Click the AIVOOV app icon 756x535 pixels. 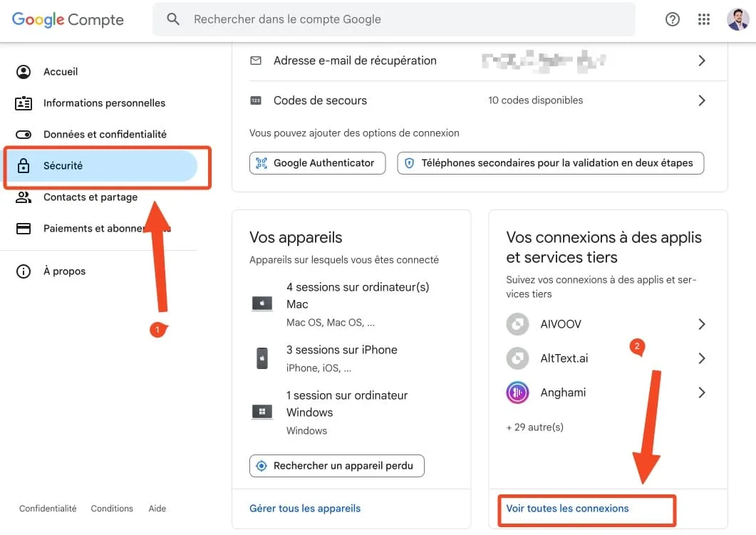coord(517,324)
